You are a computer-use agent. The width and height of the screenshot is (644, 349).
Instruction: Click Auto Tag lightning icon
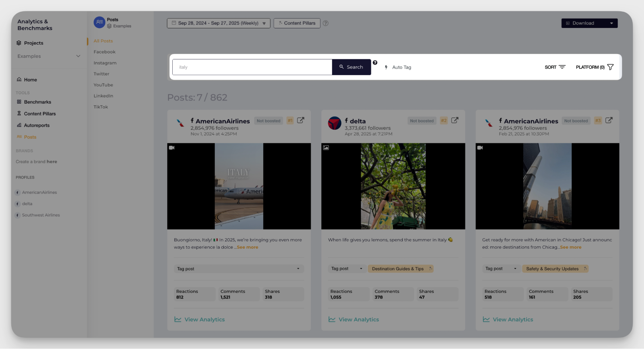[386, 67]
